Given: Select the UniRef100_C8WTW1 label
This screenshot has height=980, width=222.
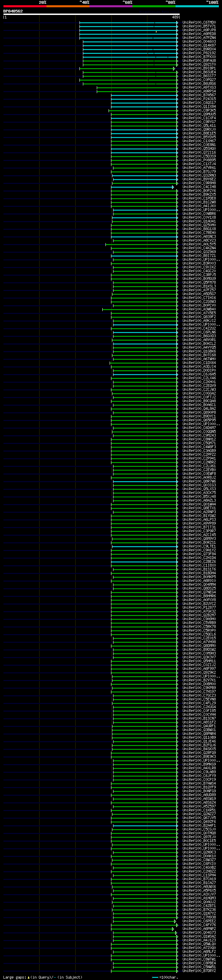Looking at the screenshot, I should click(x=199, y=959).
